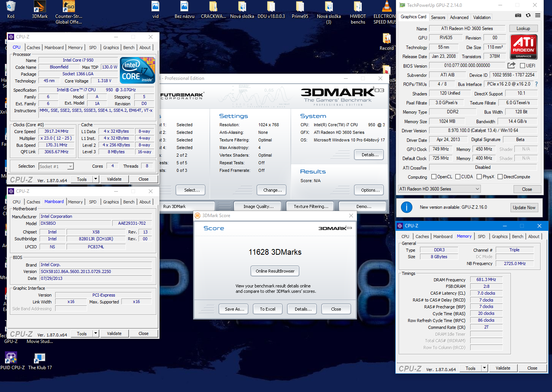Click the DRAM Frequency 681.3 MHz value
Viewport: 552px width, 392px height.
pos(486,279)
